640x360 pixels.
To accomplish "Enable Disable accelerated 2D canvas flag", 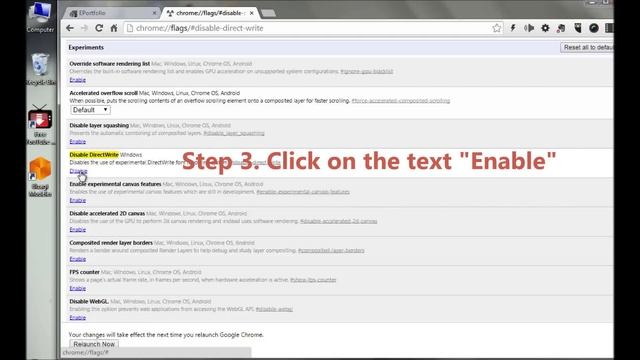I will click(78, 229).
